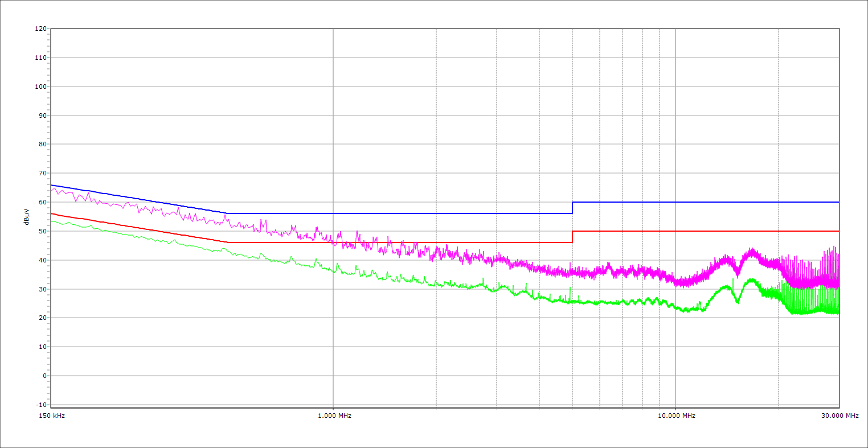Click the green trace dip between its two humps
The width and height of the screenshot is (868, 448).
[x=738, y=301]
